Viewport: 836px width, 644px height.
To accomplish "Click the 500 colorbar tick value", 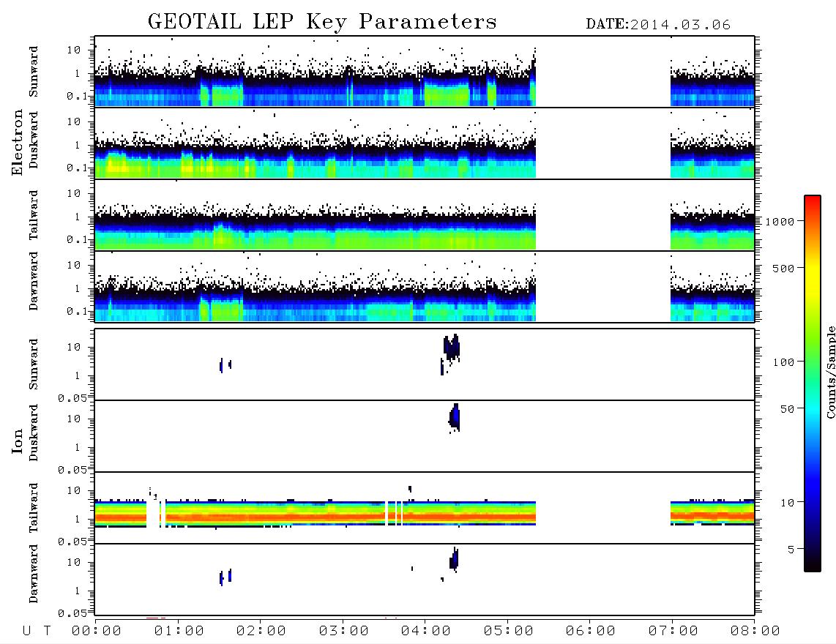I will click(x=783, y=268).
